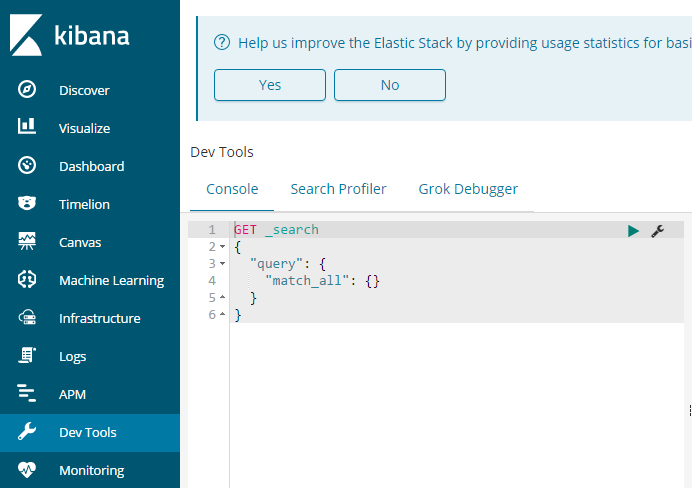Image resolution: width=692 pixels, height=488 pixels.
Task: Collapse the code fold arrow on line 2
Action: [222, 247]
